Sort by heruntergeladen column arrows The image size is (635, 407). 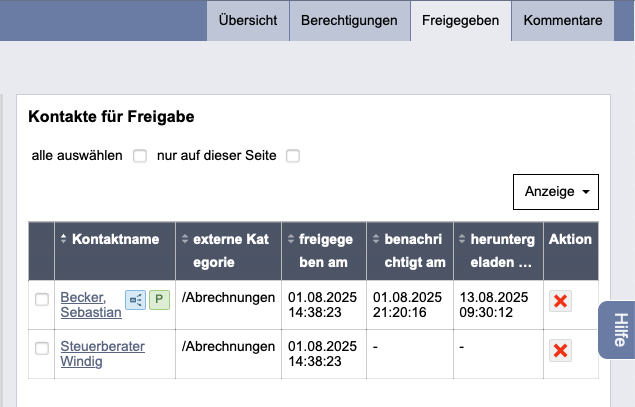pos(462,239)
